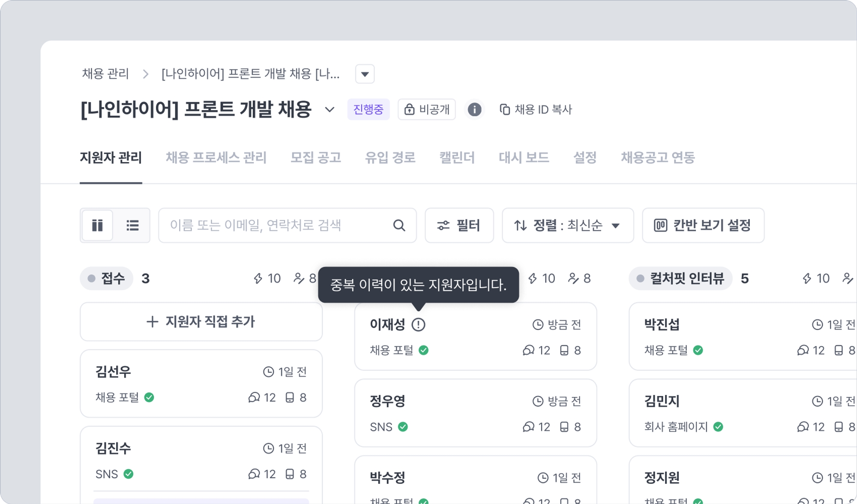
Task: Go to the 대시 보드 tab
Action: [524, 158]
